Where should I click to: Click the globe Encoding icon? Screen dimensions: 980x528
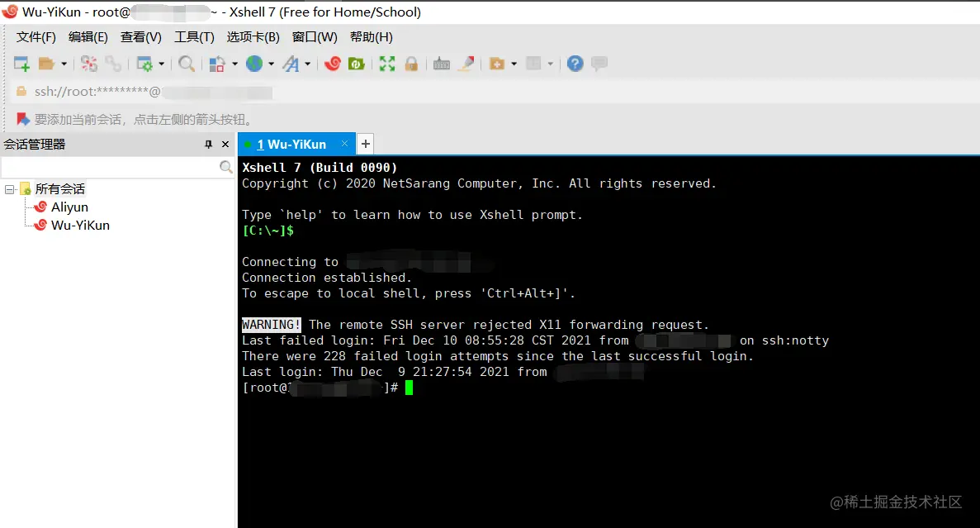(254, 63)
